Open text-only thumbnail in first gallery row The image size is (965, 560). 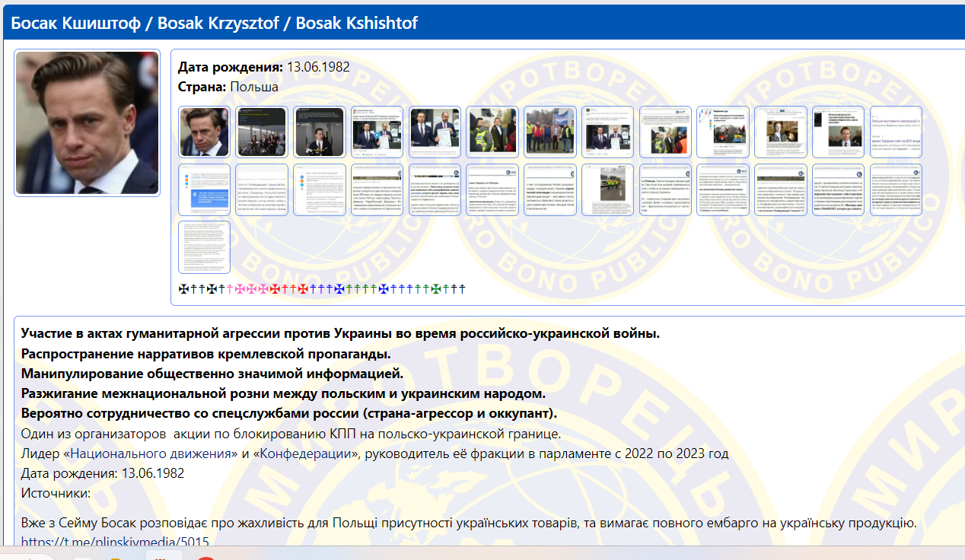(897, 132)
